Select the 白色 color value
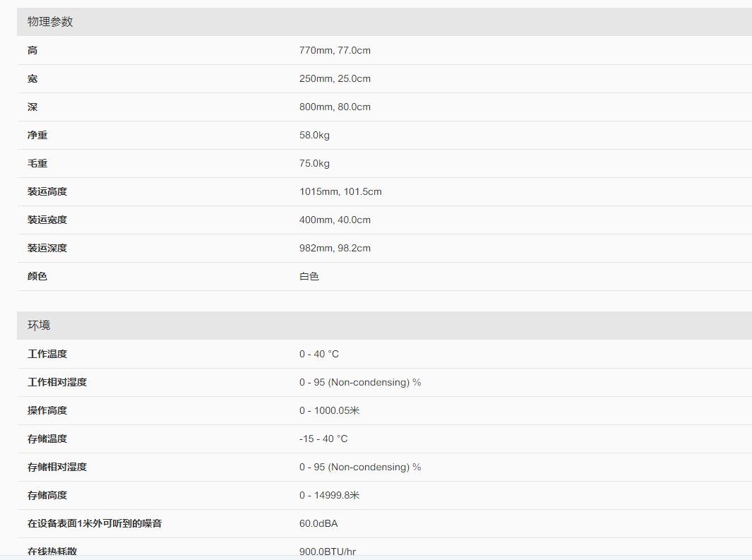This screenshot has height=560, width=752. coord(309,276)
